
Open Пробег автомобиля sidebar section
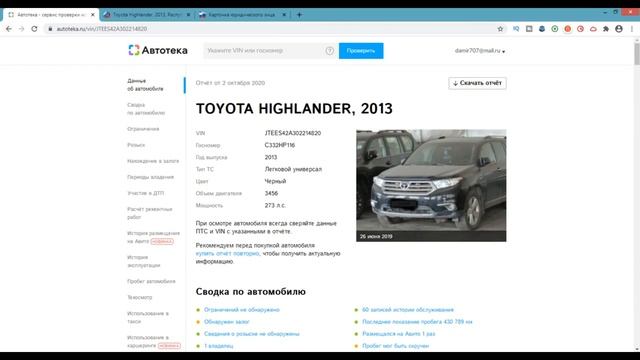pos(151,281)
